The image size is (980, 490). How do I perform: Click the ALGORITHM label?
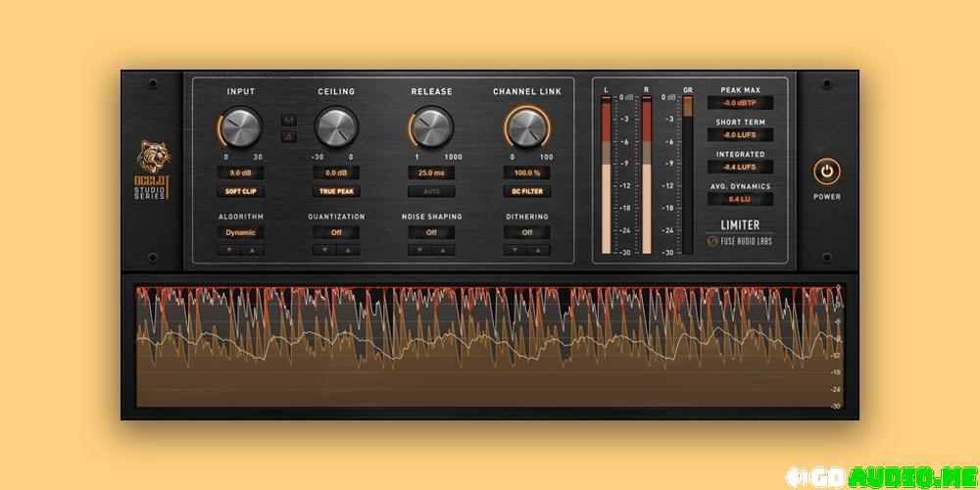241,217
